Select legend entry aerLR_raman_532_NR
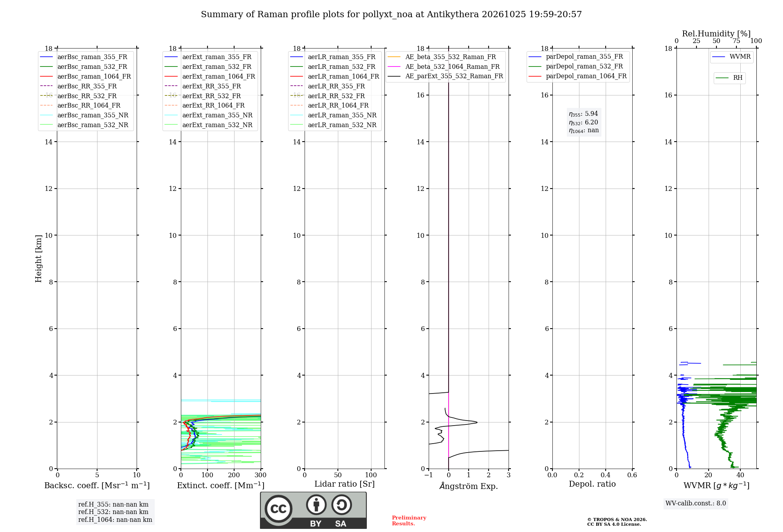The image size is (783, 532). click(x=334, y=125)
